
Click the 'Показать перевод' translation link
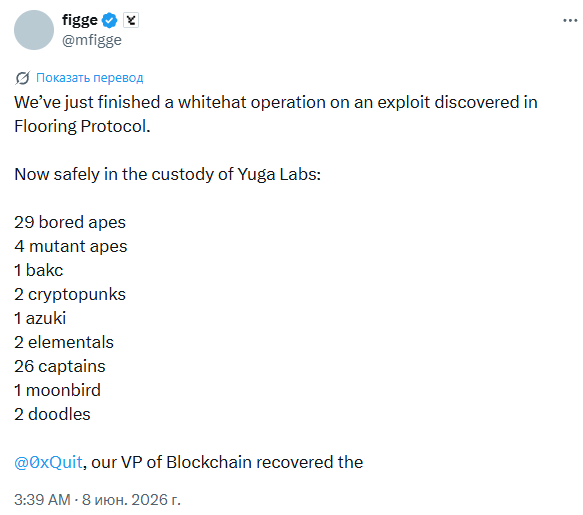[x=90, y=78]
